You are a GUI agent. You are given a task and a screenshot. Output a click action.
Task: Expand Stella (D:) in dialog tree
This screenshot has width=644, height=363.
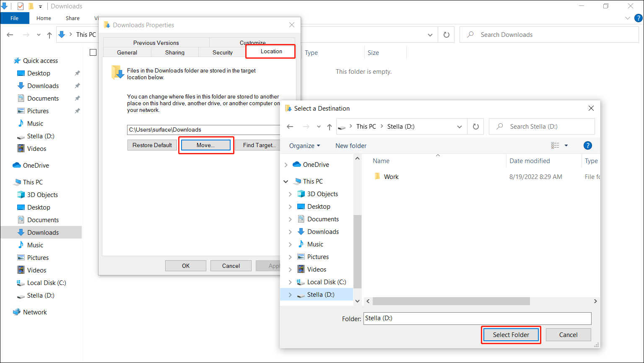[x=290, y=295]
